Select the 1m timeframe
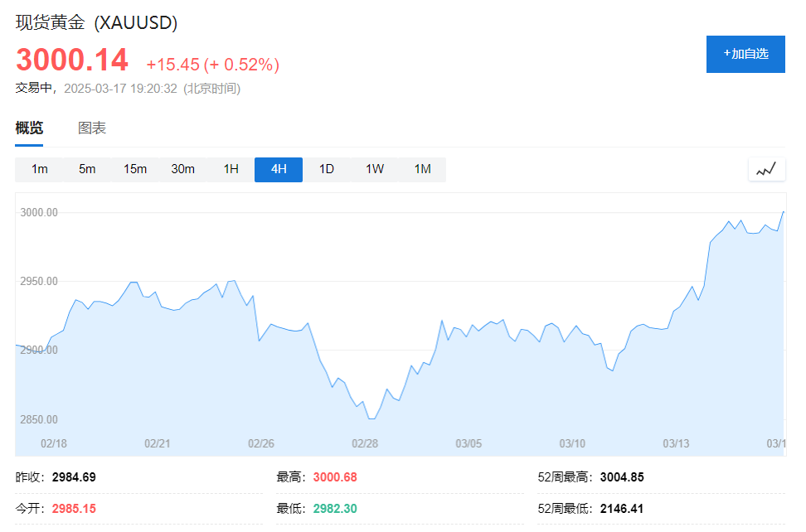The height and width of the screenshot is (532, 806). click(x=40, y=169)
